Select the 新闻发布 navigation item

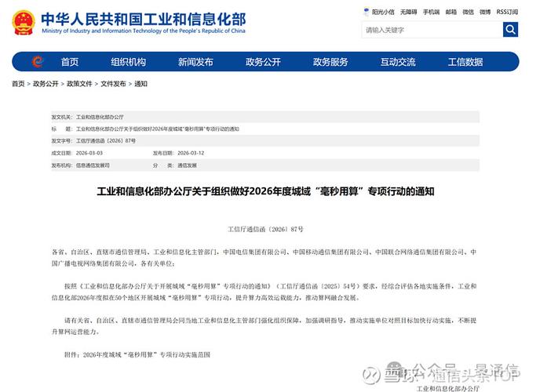pyautogui.click(x=195, y=62)
